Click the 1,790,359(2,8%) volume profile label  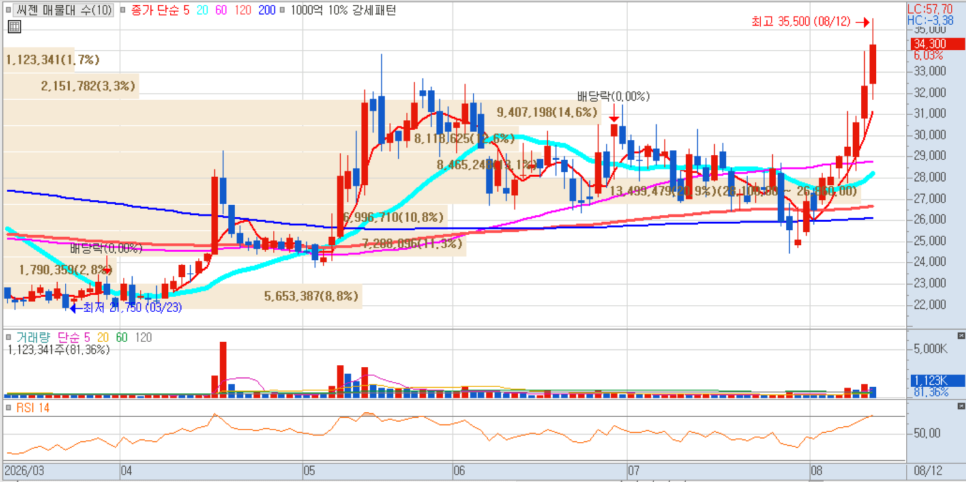[65, 269]
